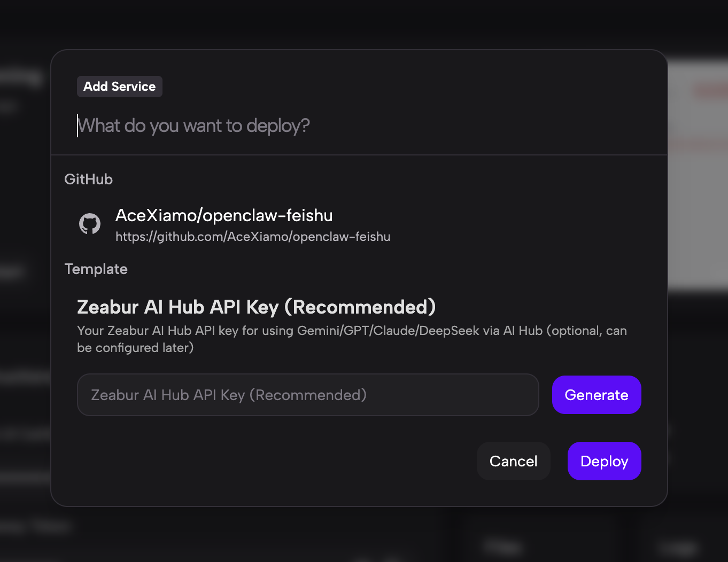Cancel the Add Service dialog
The height and width of the screenshot is (562, 728).
click(513, 461)
